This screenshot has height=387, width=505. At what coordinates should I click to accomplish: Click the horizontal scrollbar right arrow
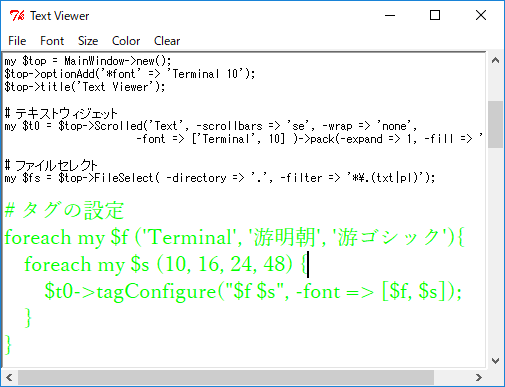point(479,377)
